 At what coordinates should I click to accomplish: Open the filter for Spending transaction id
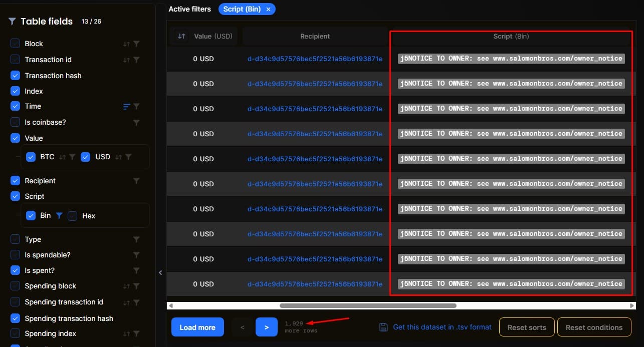click(136, 302)
